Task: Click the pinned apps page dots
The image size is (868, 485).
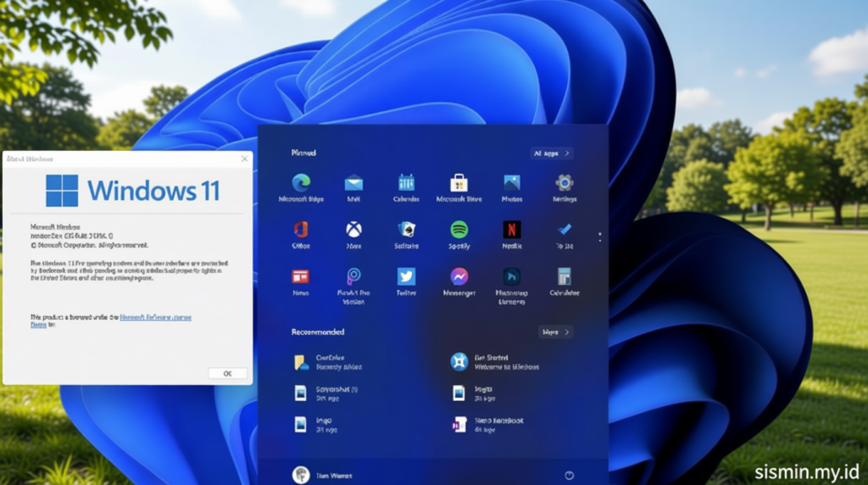Action: [600, 237]
